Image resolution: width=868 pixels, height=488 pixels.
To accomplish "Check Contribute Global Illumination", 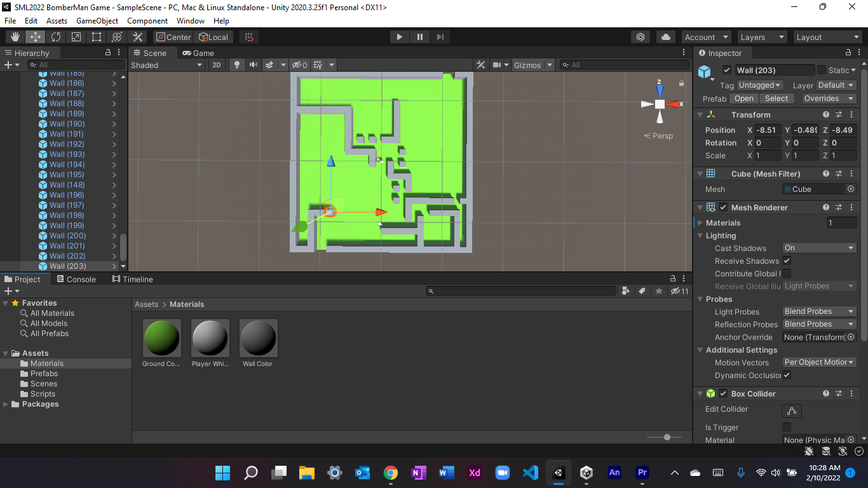I will 787,273.
